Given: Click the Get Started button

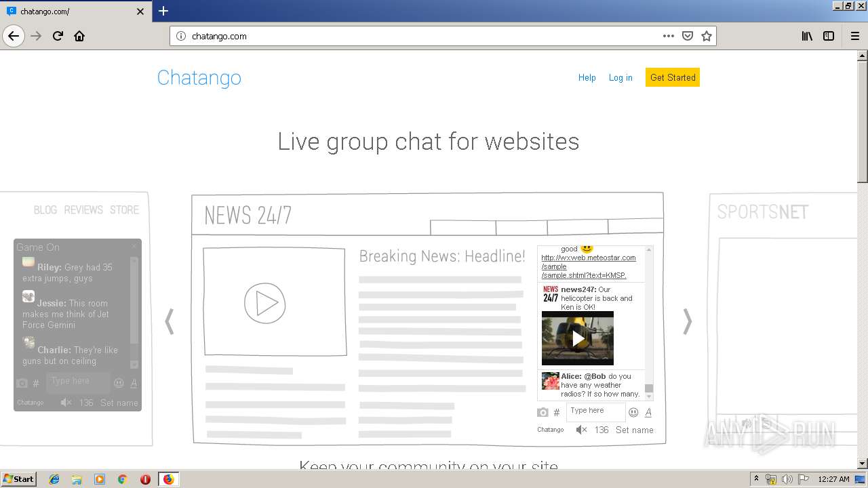Looking at the screenshot, I should click(x=673, y=78).
